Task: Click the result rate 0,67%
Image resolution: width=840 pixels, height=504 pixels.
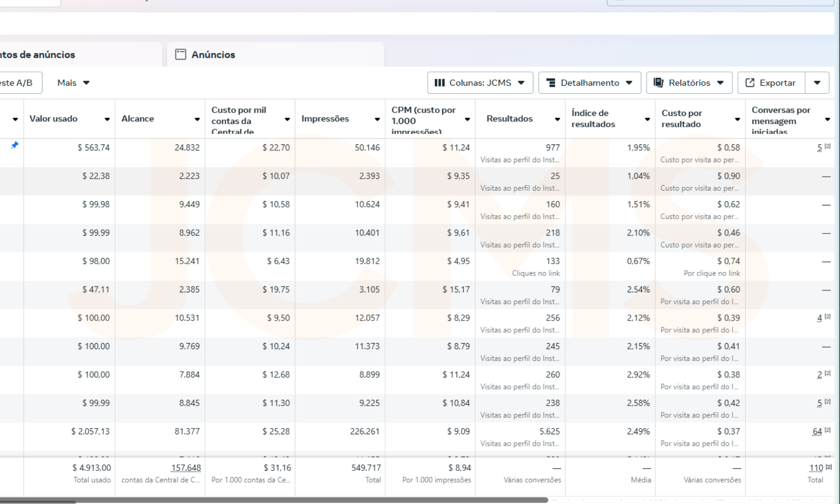Action: (x=638, y=261)
